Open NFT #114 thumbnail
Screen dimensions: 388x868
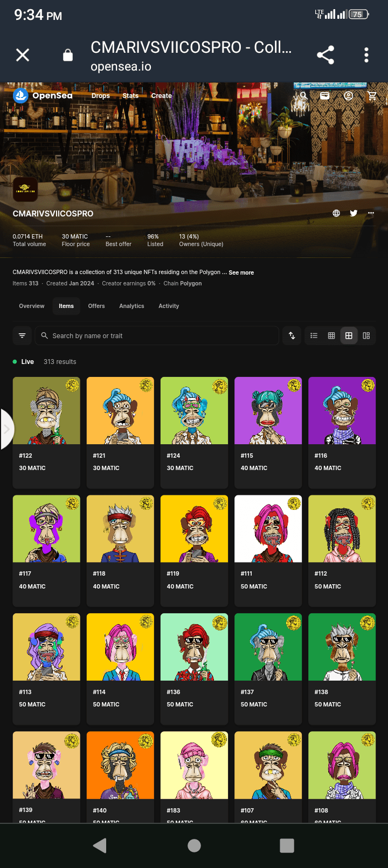(120, 647)
